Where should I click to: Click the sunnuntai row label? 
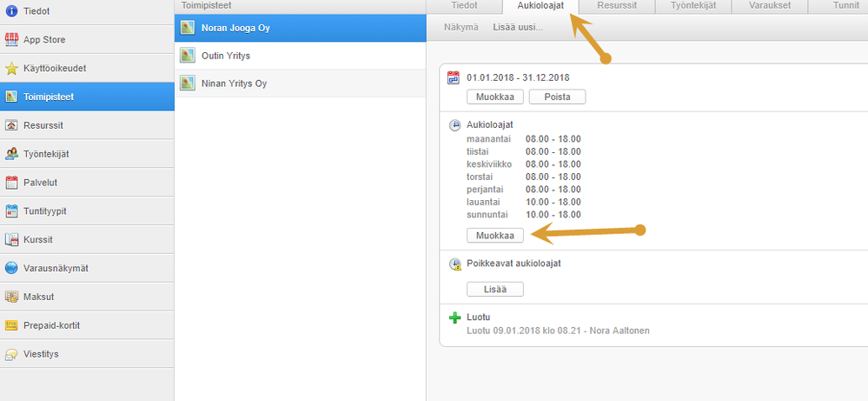pos(487,214)
